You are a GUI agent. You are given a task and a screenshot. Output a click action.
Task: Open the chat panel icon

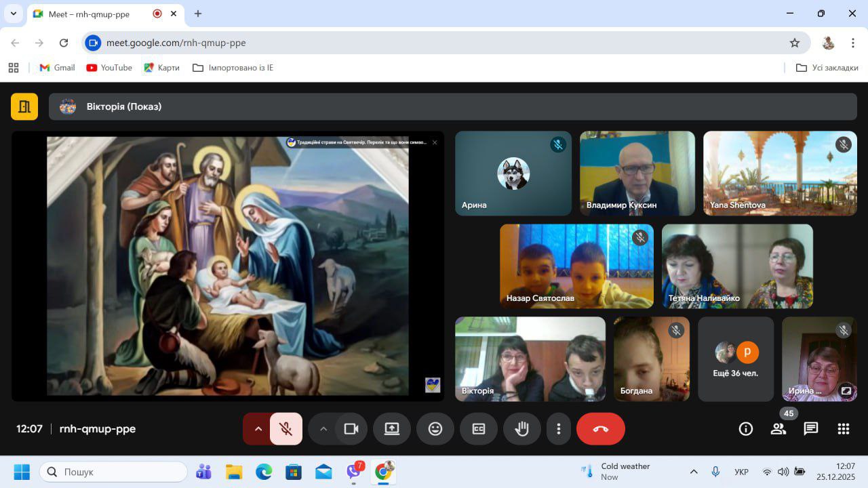point(810,429)
